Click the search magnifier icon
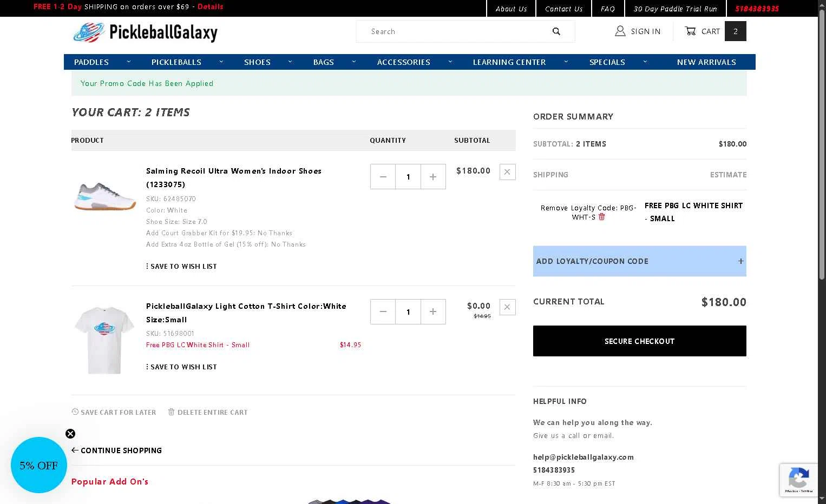826x504 pixels. click(556, 31)
